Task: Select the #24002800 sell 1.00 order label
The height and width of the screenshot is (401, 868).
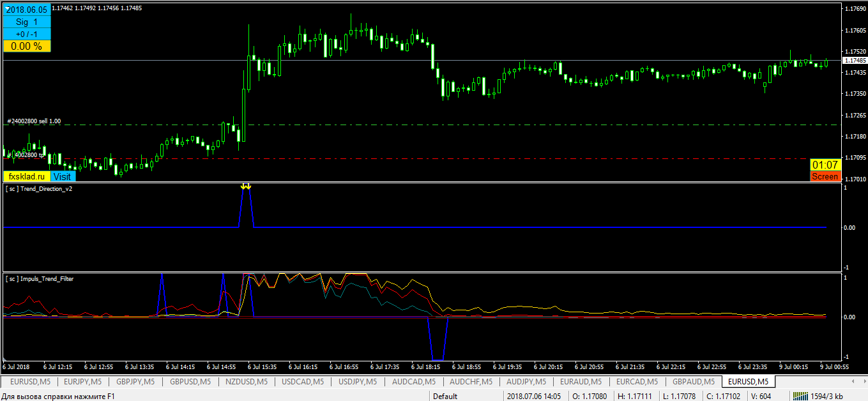Action: click(34, 121)
